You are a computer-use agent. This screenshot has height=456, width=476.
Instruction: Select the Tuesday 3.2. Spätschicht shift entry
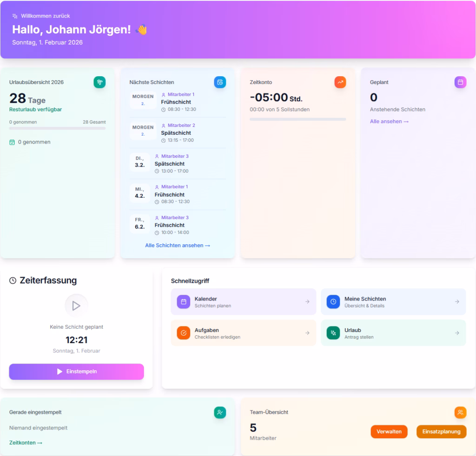point(178,163)
